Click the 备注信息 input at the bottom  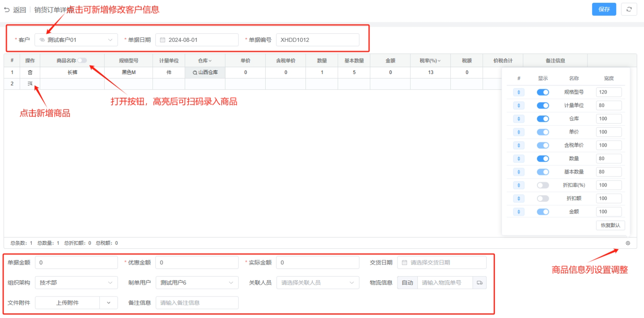point(197,303)
